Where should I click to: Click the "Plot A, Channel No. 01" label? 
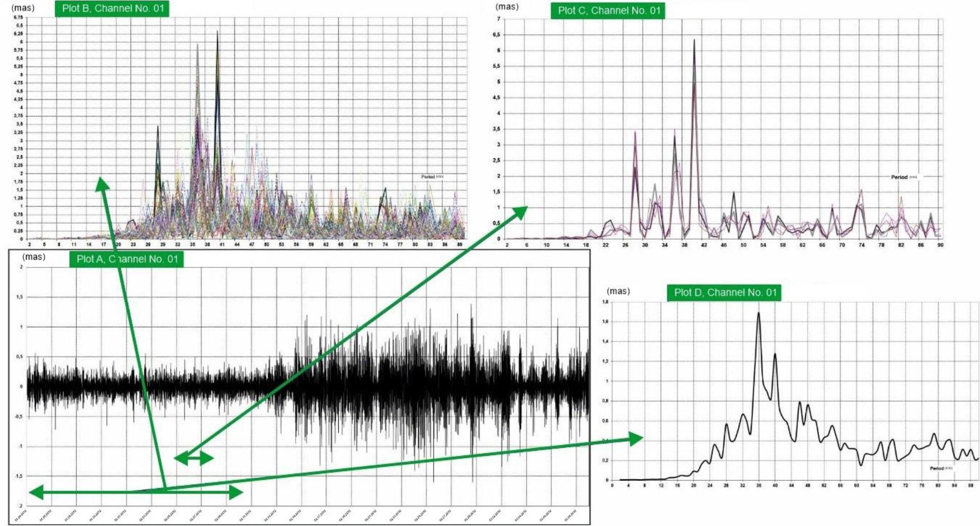[127, 259]
